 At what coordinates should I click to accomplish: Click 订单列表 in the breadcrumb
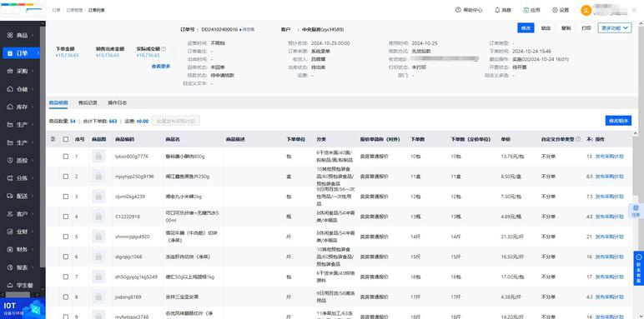97,10
